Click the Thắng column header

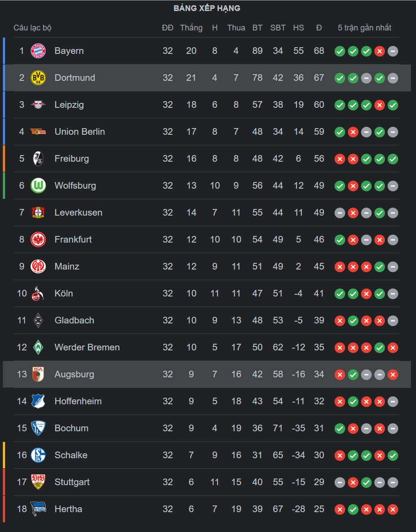191,28
